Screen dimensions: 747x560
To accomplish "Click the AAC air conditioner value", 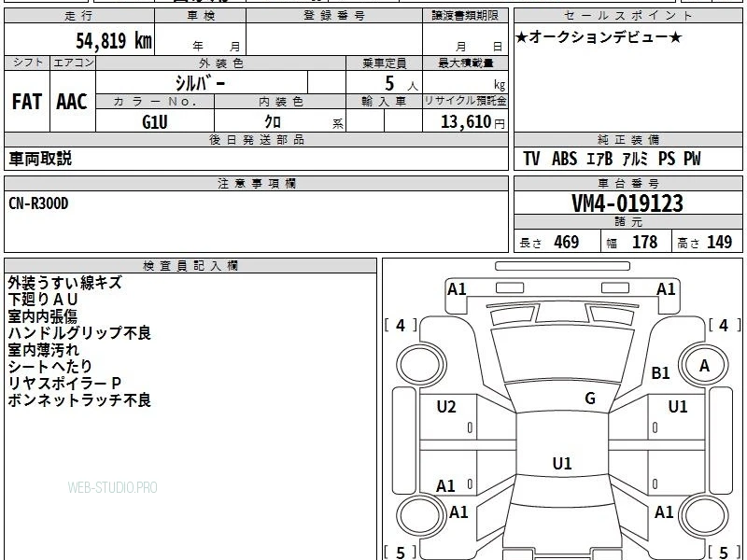I will click(72, 102).
